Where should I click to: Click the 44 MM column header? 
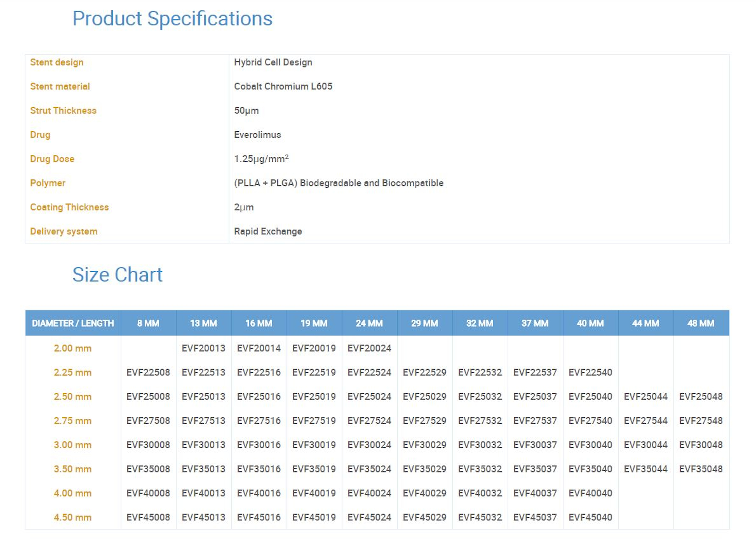pos(645,323)
